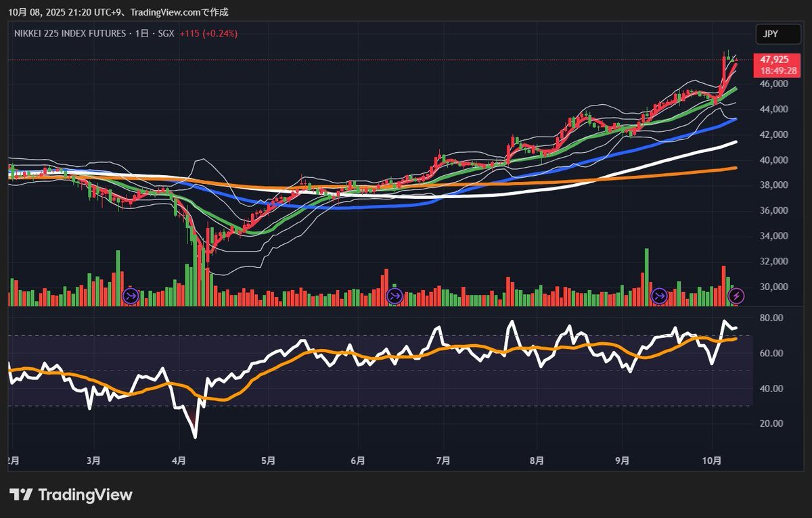Click the +115 (+0.24%) price change value
Screen dimensions: 812x518
208,33
